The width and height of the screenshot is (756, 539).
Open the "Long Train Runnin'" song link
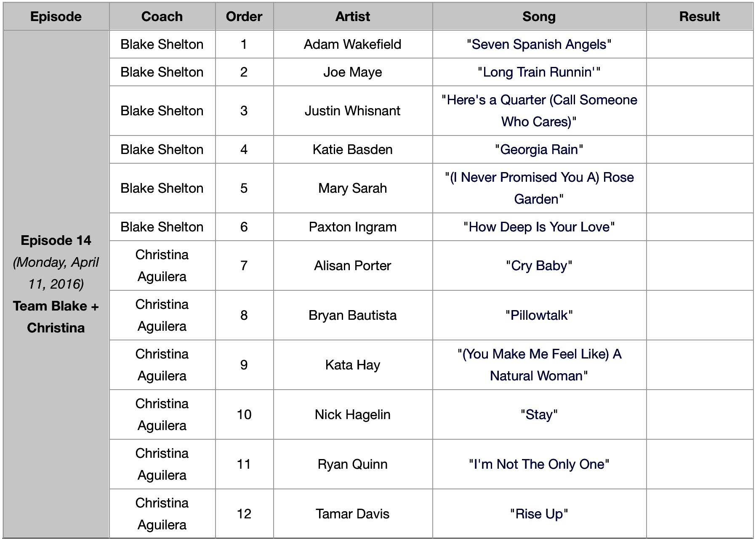pyautogui.click(x=538, y=72)
